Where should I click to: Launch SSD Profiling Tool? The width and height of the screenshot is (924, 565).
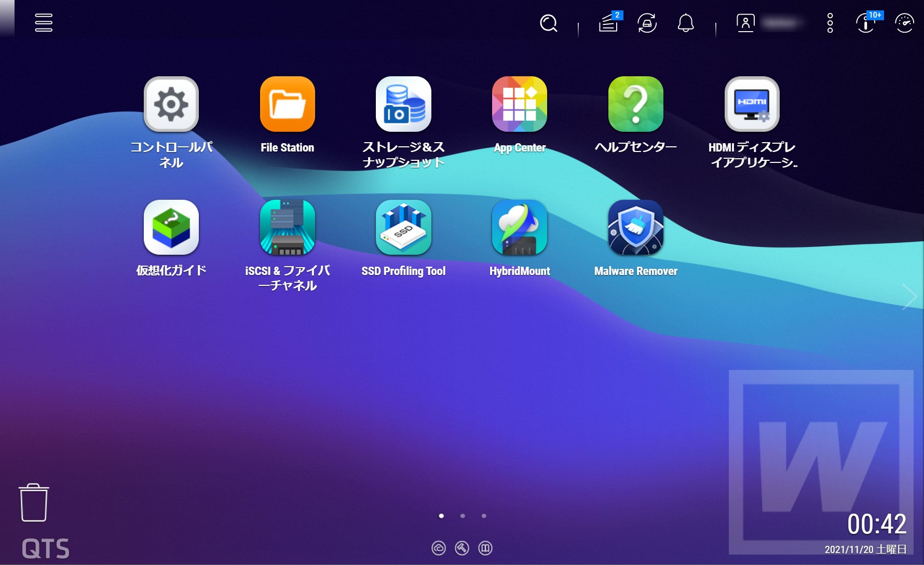click(403, 227)
